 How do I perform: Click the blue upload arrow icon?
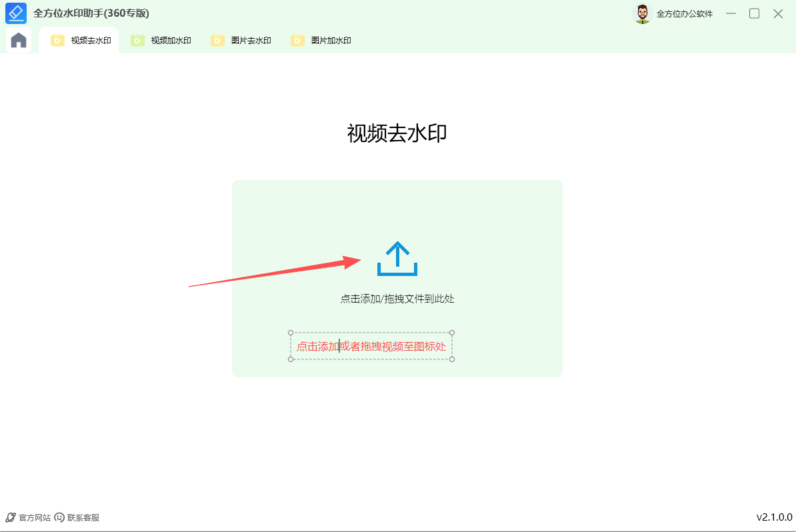click(397, 259)
